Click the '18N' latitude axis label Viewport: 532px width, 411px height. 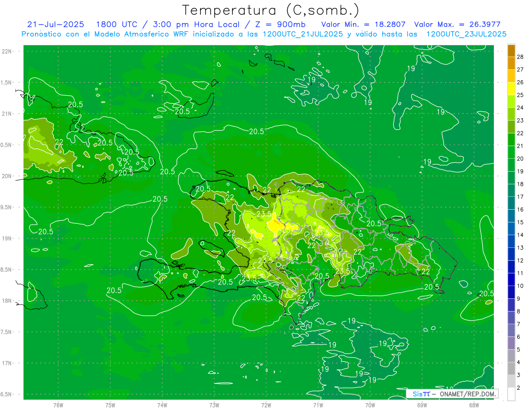click(7, 301)
